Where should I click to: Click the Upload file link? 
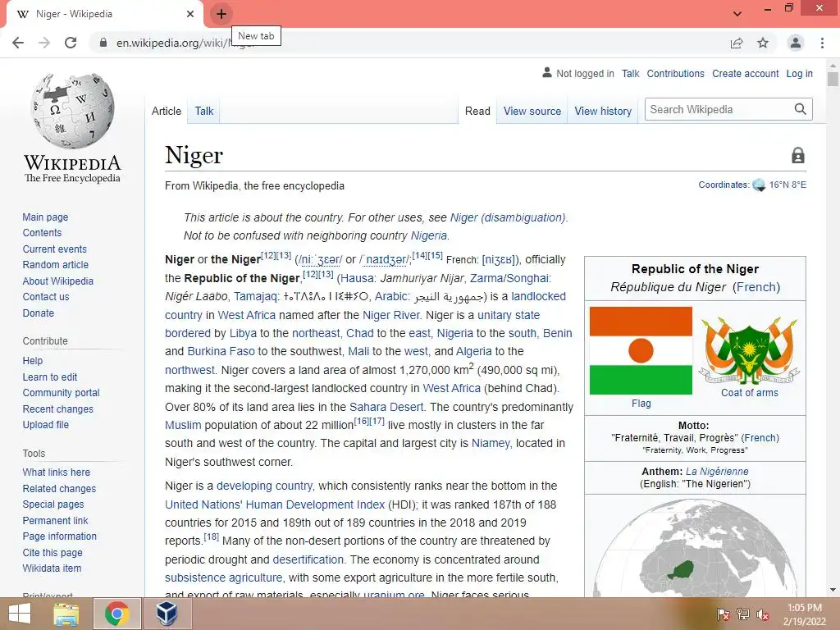click(46, 424)
